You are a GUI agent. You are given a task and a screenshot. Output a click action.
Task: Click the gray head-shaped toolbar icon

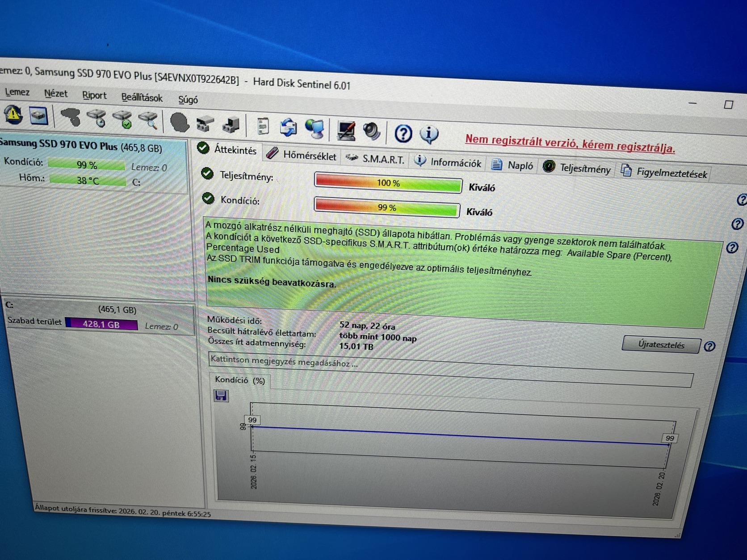[x=180, y=122]
